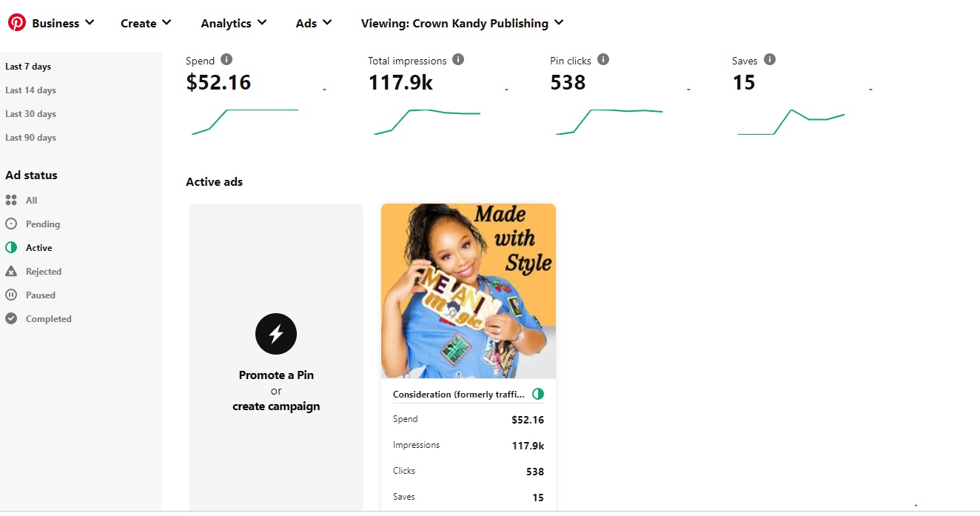980x516 pixels.
Task: Select the All ad status filter
Action: coord(31,201)
